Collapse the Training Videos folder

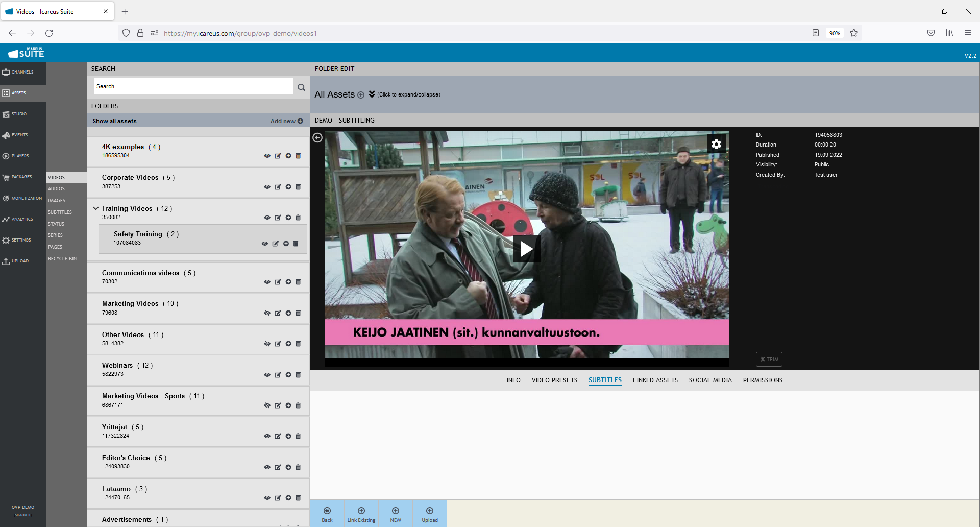95,208
